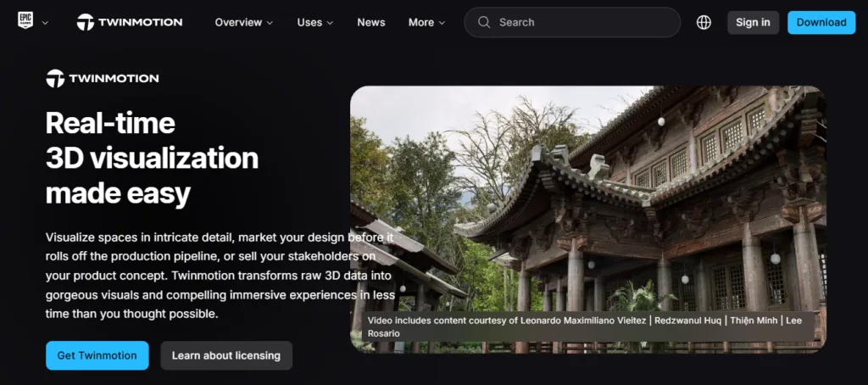Go to the News page

click(371, 22)
